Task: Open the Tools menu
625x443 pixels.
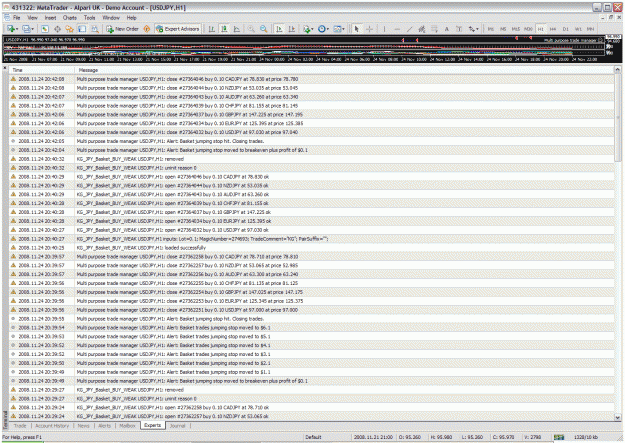Action: 89,18
